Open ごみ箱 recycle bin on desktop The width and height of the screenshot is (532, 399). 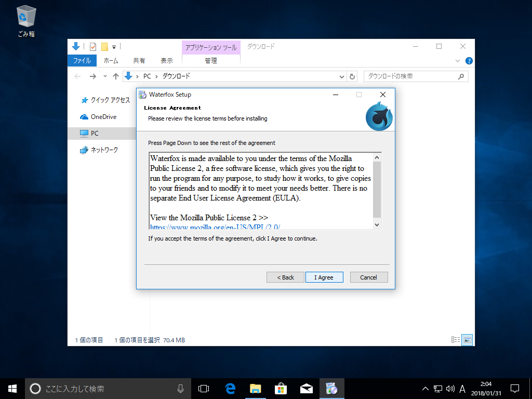(x=26, y=21)
